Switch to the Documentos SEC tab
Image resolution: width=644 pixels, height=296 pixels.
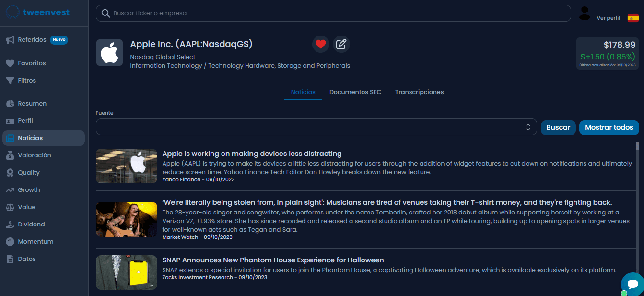click(x=355, y=92)
